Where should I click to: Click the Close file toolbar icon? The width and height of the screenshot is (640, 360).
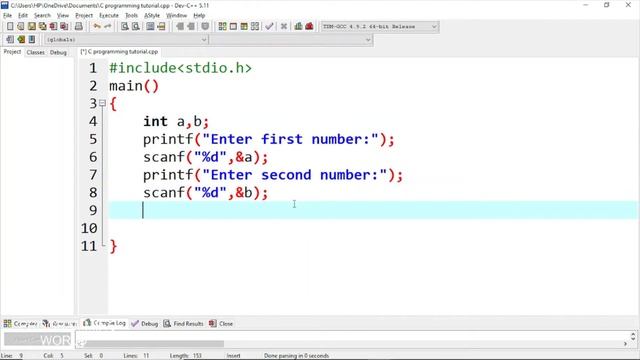(53, 27)
